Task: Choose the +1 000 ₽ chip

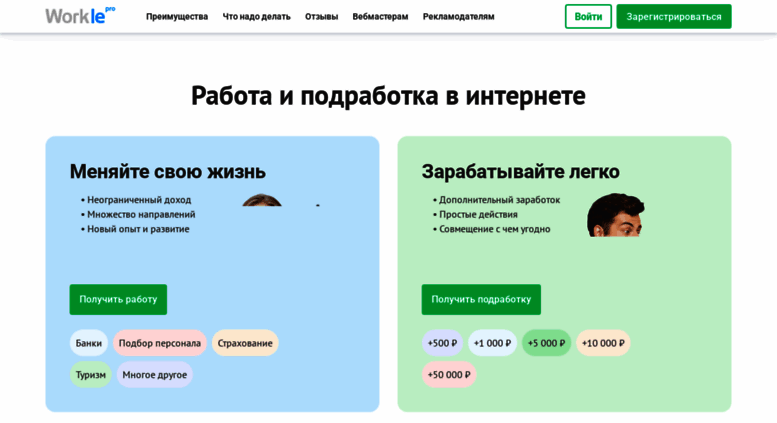Action: coord(493,343)
